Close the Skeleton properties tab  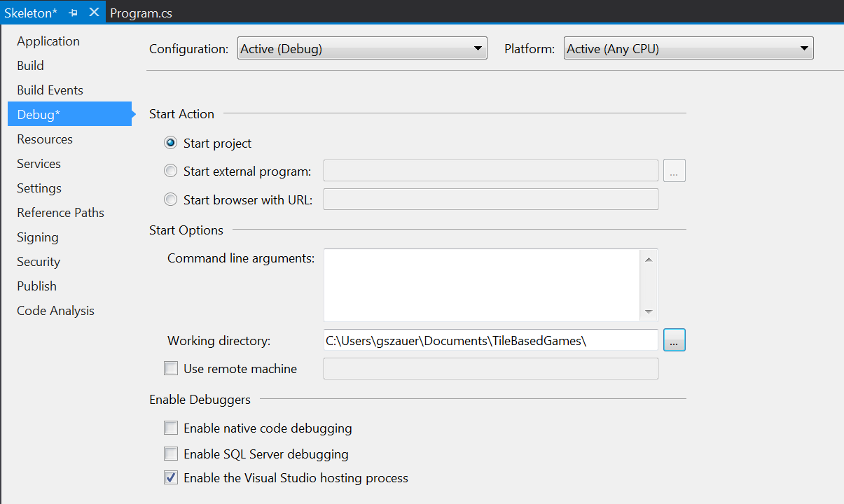coord(94,13)
